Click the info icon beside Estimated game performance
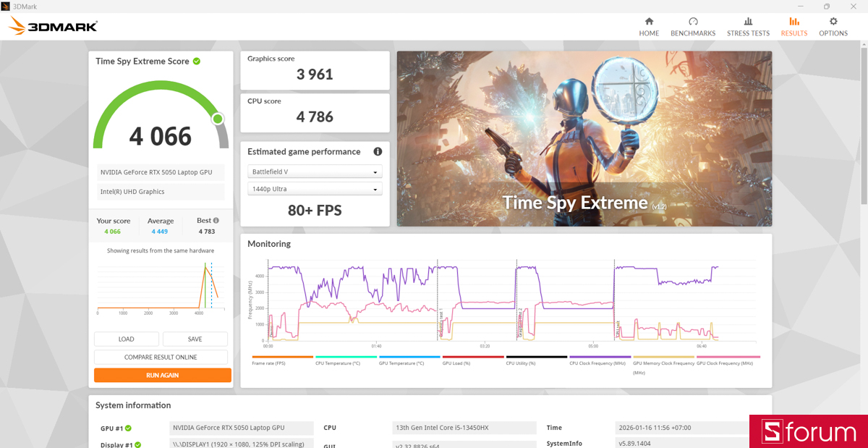This screenshot has height=448, width=868. (x=377, y=152)
